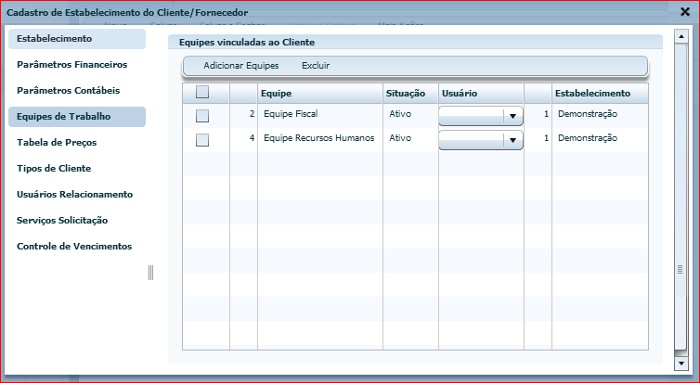Sort by the Situação column header
The height and width of the screenshot is (383, 700).
410,93
